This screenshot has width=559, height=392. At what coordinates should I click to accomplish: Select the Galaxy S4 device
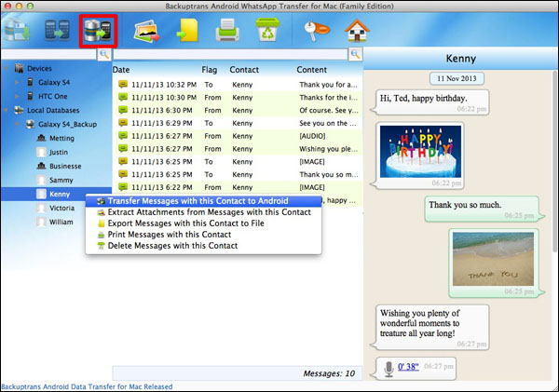54,82
